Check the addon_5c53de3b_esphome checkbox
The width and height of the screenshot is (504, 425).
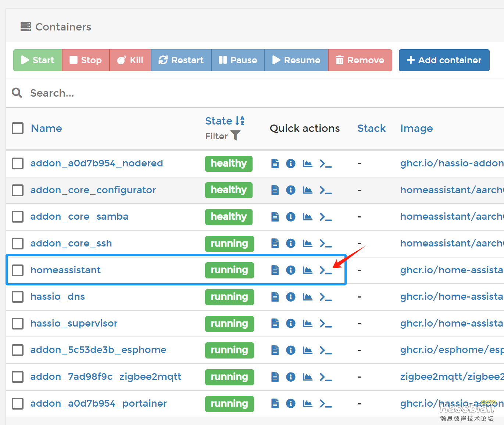click(x=18, y=350)
